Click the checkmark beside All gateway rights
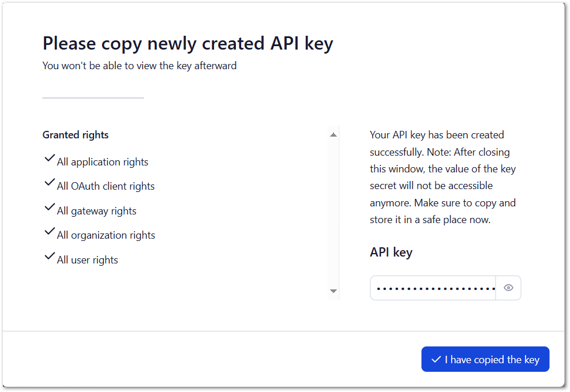Screen dimensions: 570x392 point(49,208)
